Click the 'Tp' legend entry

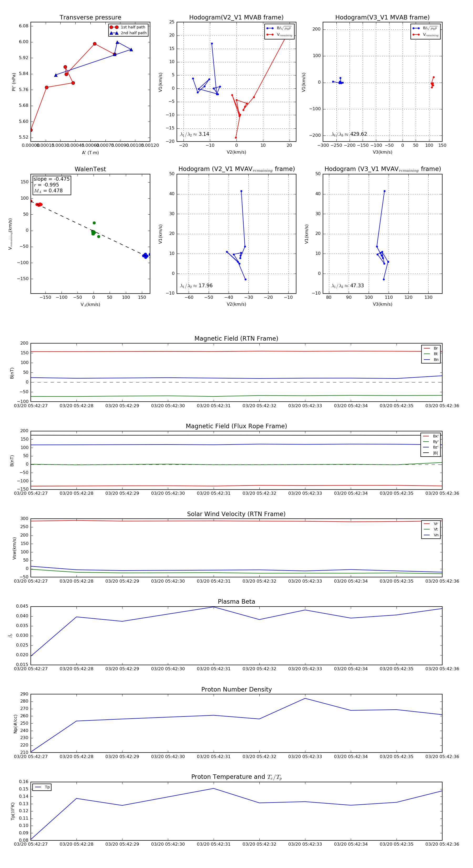[x=42, y=788]
